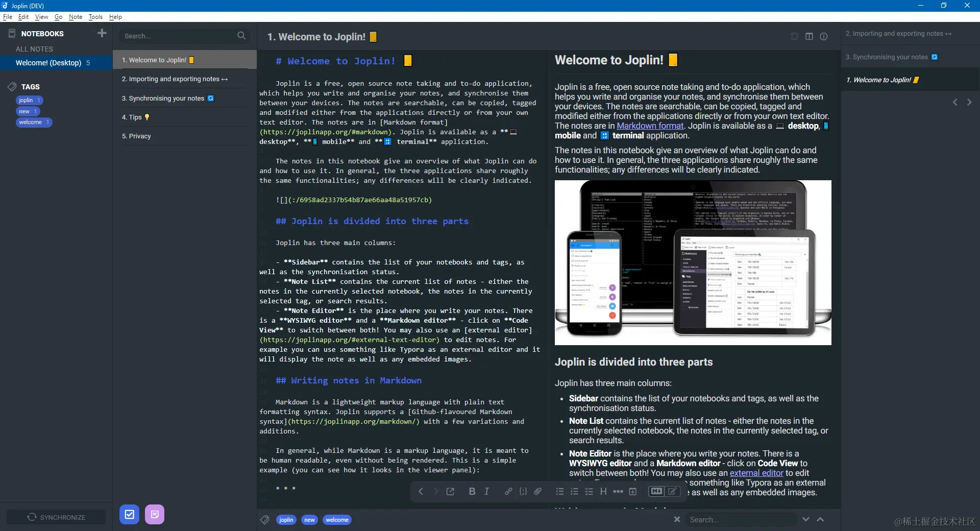This screenshot has width=980, height=531.
Task: Filter by the new tag in the sidebar
Action: click(28, 111)
